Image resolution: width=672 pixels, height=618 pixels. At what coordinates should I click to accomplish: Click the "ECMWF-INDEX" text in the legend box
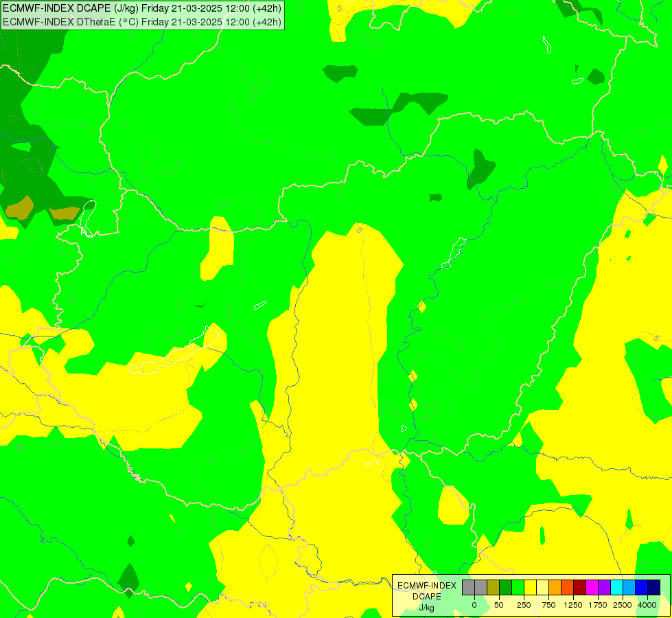coord(427,586)
